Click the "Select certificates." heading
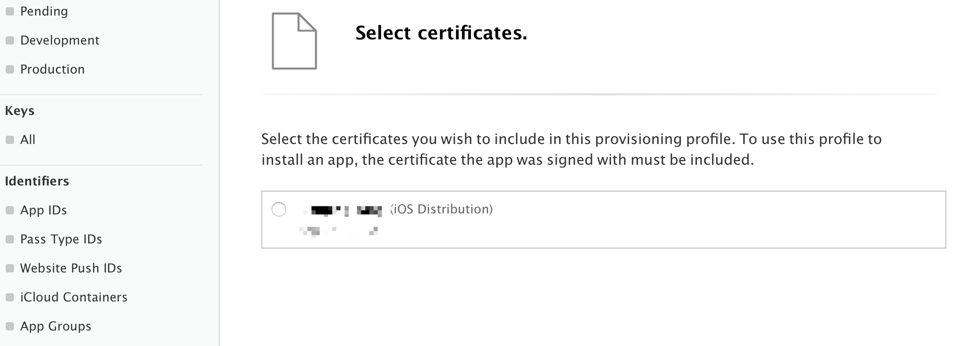 click(441, 33)
